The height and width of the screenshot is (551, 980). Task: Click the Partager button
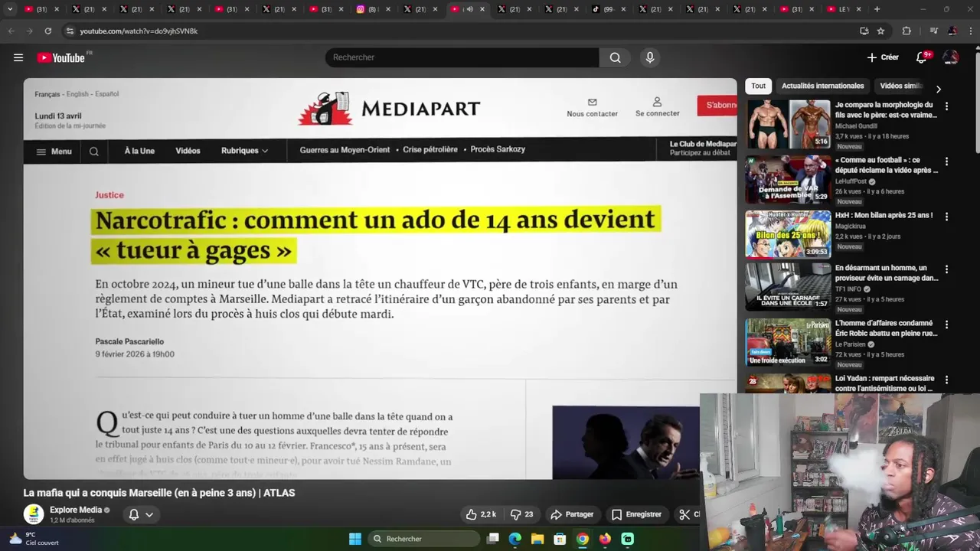pos(572,514)
